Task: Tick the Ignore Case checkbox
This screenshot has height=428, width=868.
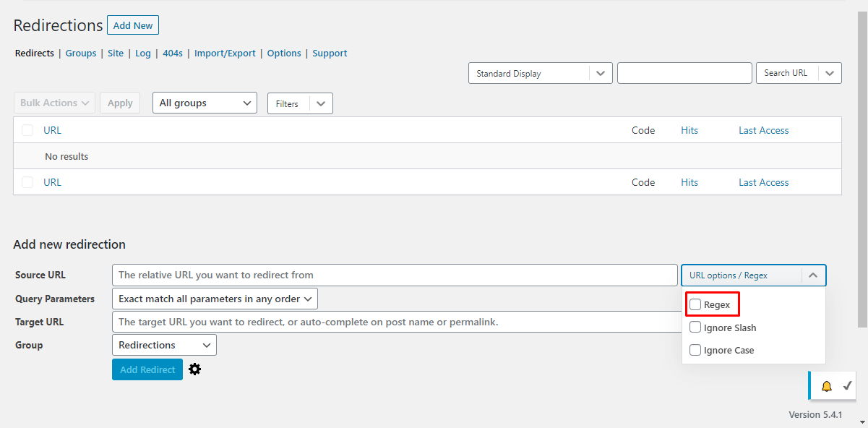Action: point(695,350)
